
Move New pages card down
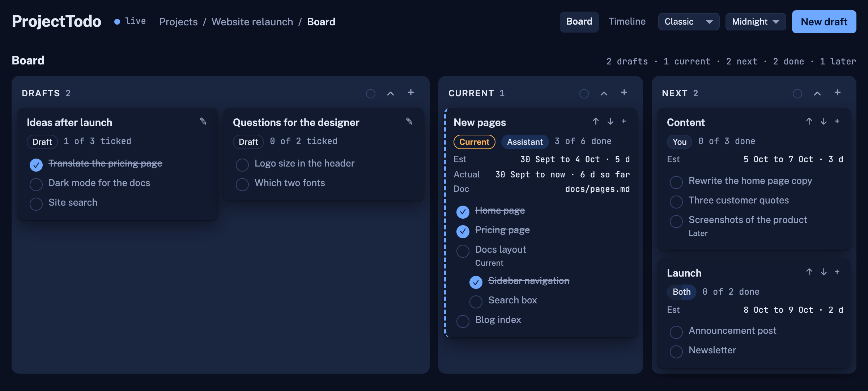point(610,121)
